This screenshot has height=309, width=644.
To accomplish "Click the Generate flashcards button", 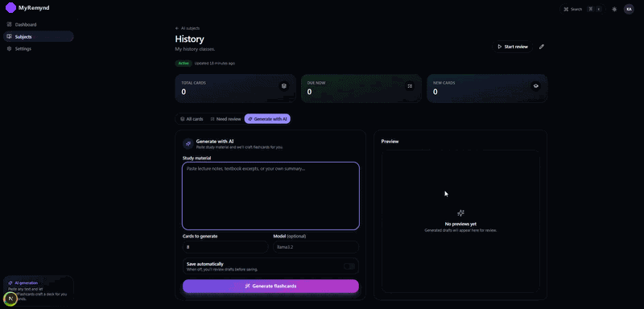I will point(270,286).
